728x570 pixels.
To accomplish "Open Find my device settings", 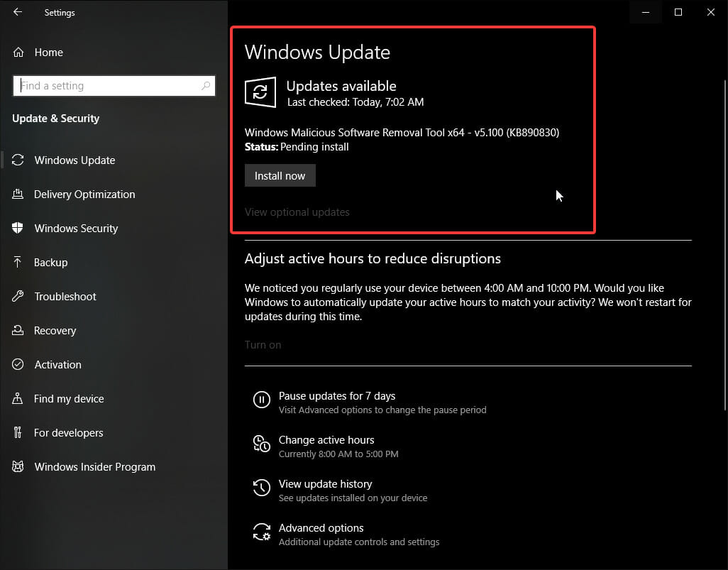I will tap(69, 399).
